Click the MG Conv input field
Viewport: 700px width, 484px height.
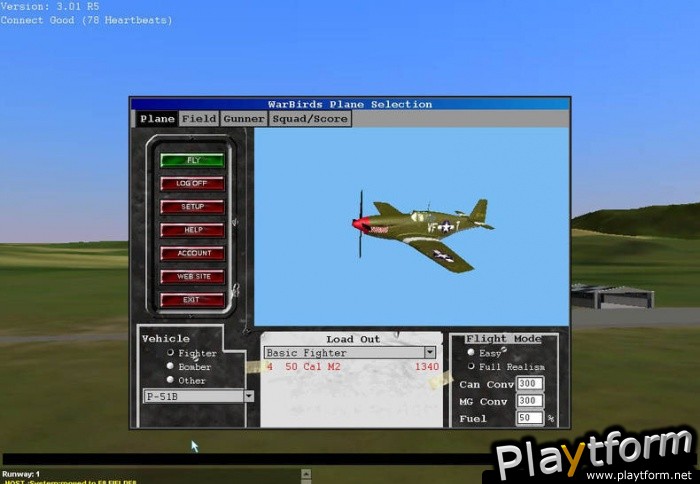coord(530,401)
